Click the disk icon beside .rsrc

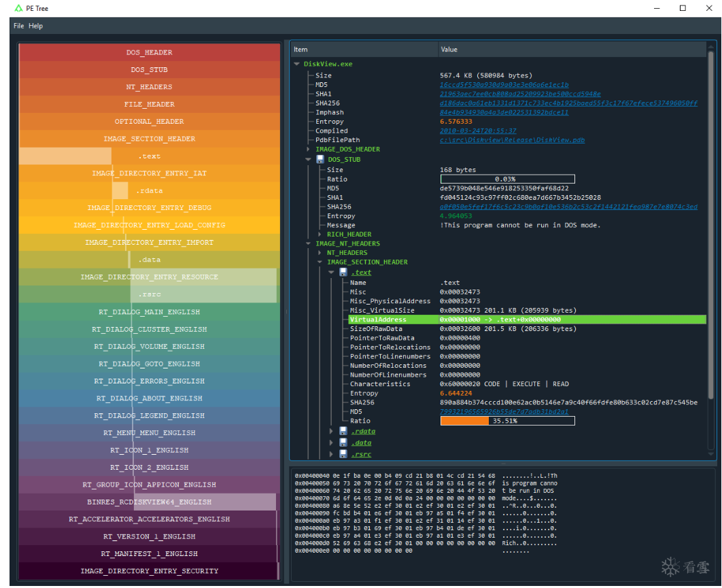click(x=343, y=454)
